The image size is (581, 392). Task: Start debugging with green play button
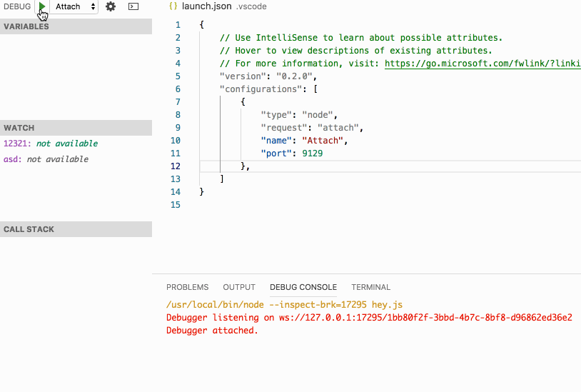pos(42,6)
